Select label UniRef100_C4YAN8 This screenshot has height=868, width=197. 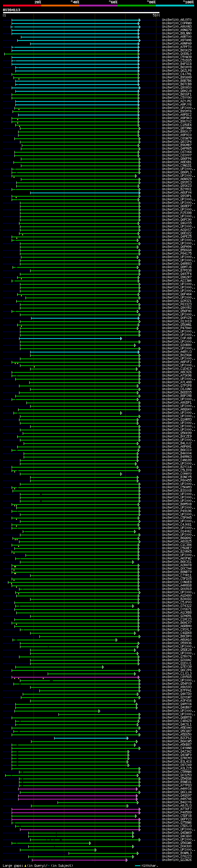[177, 748]
